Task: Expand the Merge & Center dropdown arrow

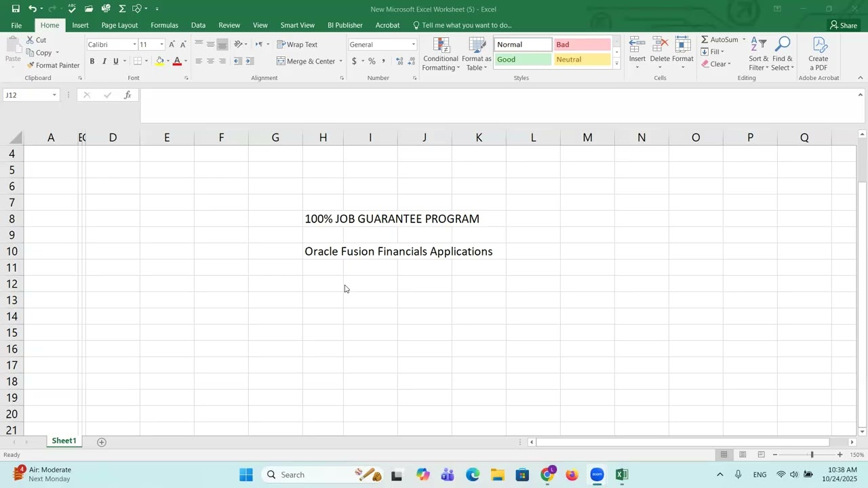Action: (x=340, y=61)
